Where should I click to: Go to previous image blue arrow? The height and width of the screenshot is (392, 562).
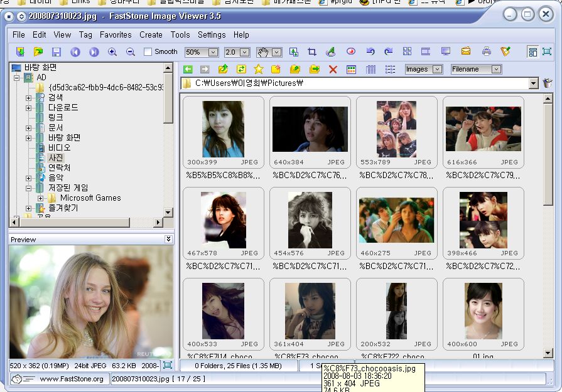coord(75,52)
